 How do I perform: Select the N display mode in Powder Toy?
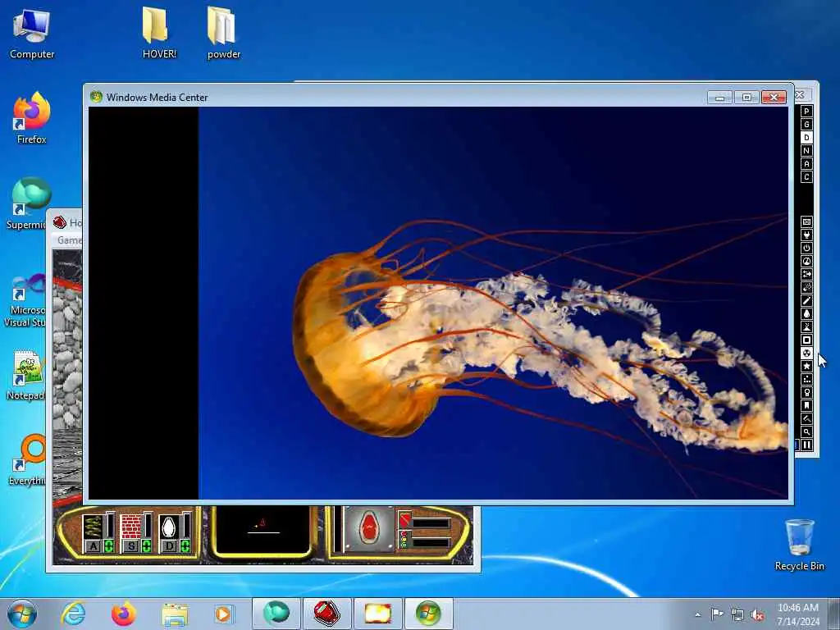pyautogui.click(x=806, y=151)
